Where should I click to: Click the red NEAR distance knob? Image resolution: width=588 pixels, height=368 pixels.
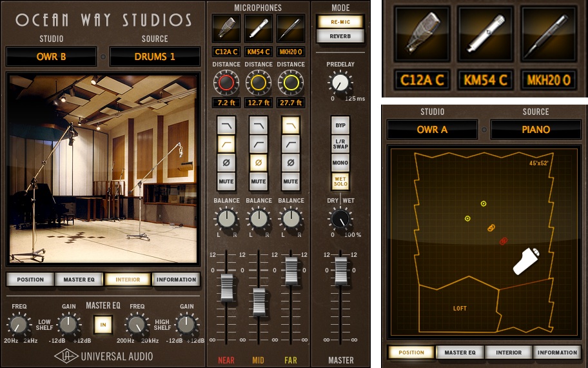pos(226,83)
